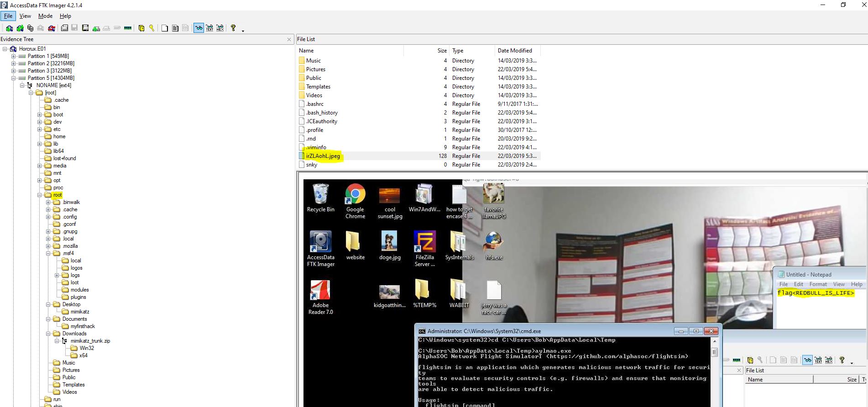
Task: Select the .profile file
Action: click(x=314, y=130)
